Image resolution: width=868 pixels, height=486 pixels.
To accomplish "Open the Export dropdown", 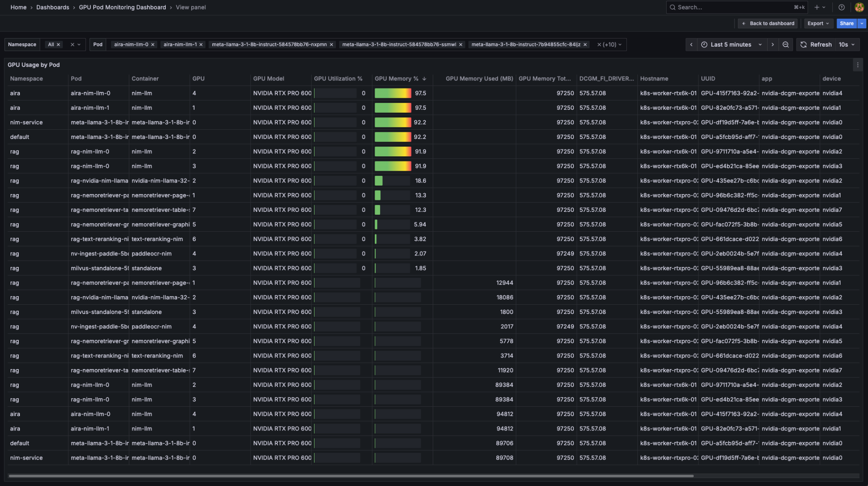I will tap(818, 23).
